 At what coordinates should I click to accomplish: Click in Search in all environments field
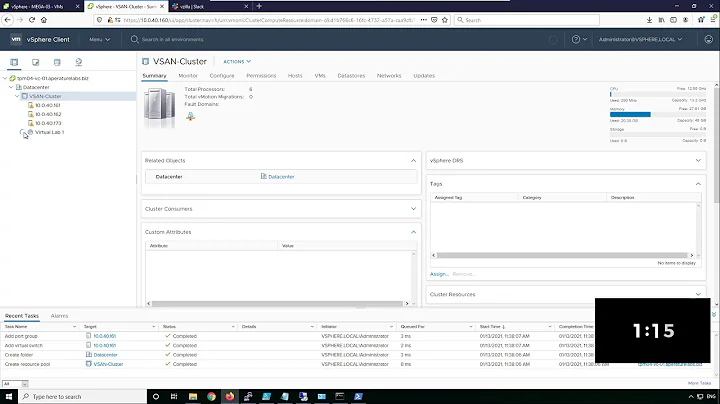[x=173, y=39]
